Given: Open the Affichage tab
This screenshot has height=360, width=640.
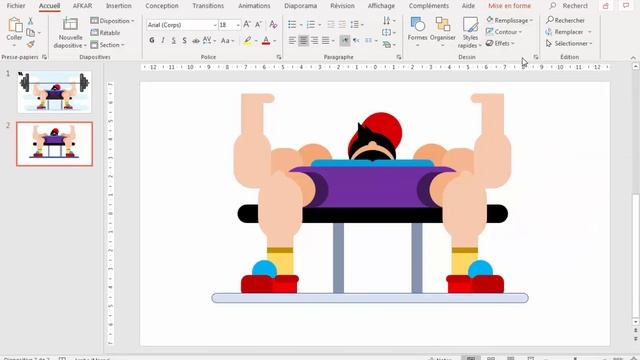Looking at the screenshot, I should (381, 6).
